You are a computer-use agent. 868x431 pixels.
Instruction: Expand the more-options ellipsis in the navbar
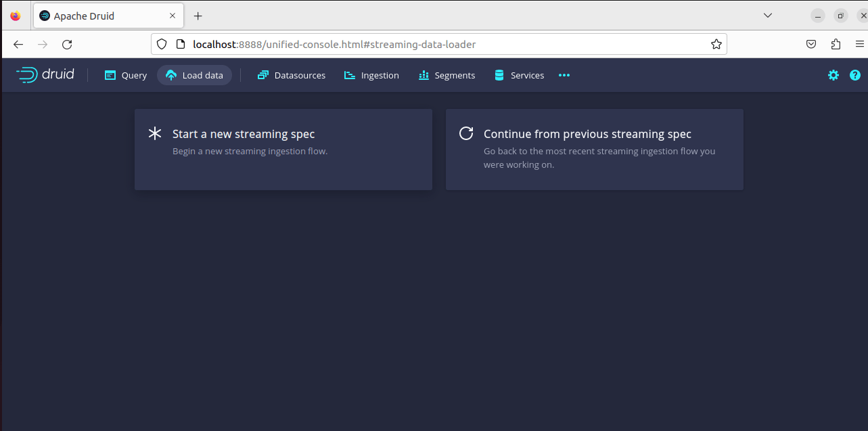point(564,75)
